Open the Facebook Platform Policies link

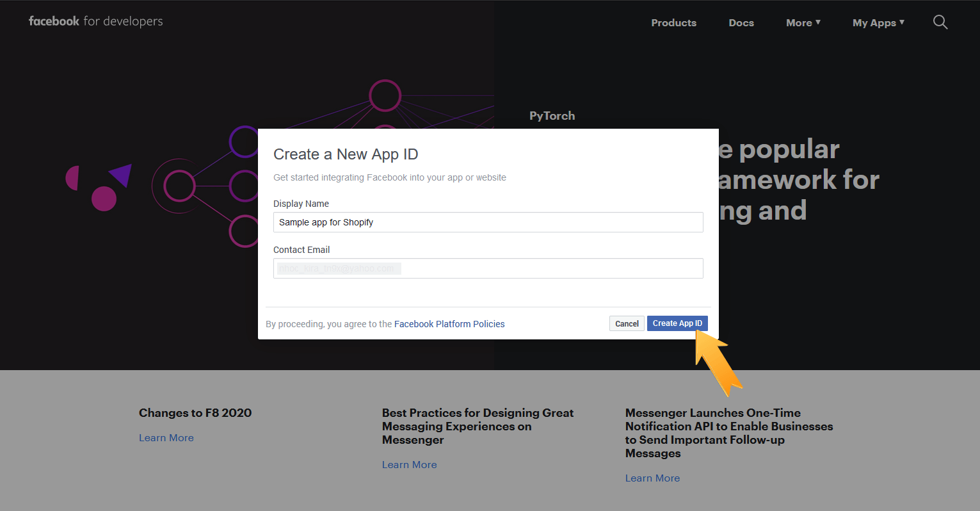pyautogui.click(x=449, y=324)
